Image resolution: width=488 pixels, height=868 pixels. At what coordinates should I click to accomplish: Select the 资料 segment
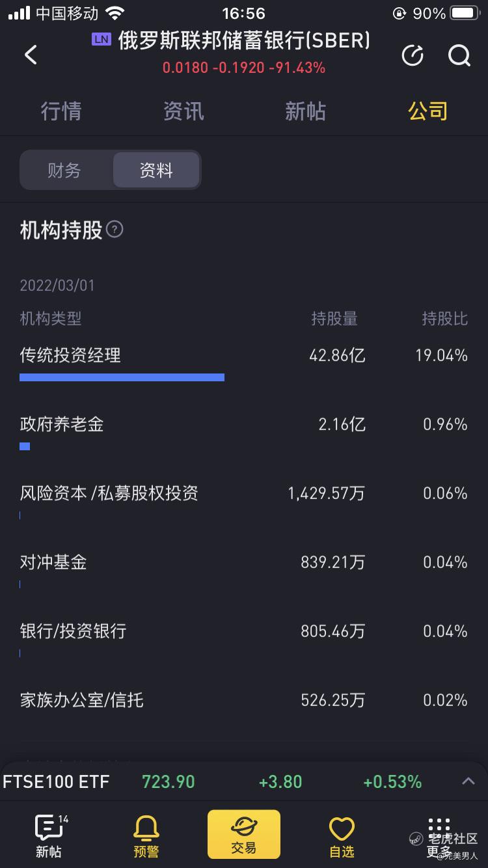[x=156, y=170]
